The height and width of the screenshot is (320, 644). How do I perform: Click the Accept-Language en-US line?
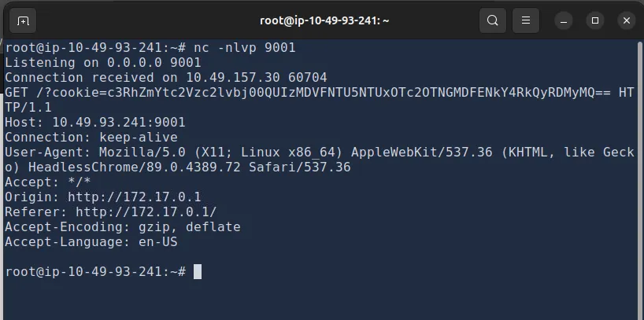[91, 241]
